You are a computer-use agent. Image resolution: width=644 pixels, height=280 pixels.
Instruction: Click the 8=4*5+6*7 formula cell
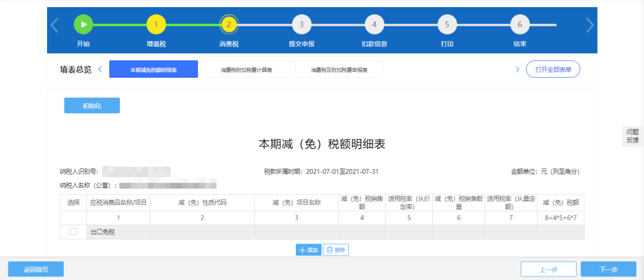(561, 218)
